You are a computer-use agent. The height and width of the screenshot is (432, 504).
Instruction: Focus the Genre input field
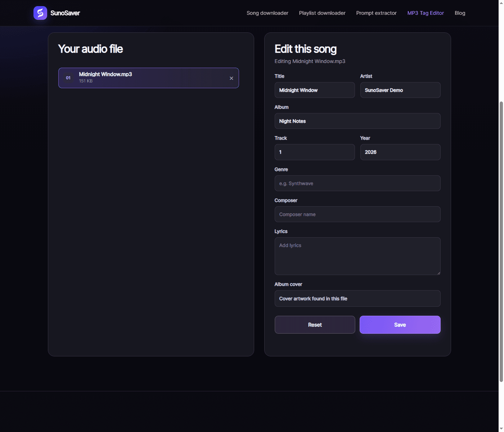point(357,183)
